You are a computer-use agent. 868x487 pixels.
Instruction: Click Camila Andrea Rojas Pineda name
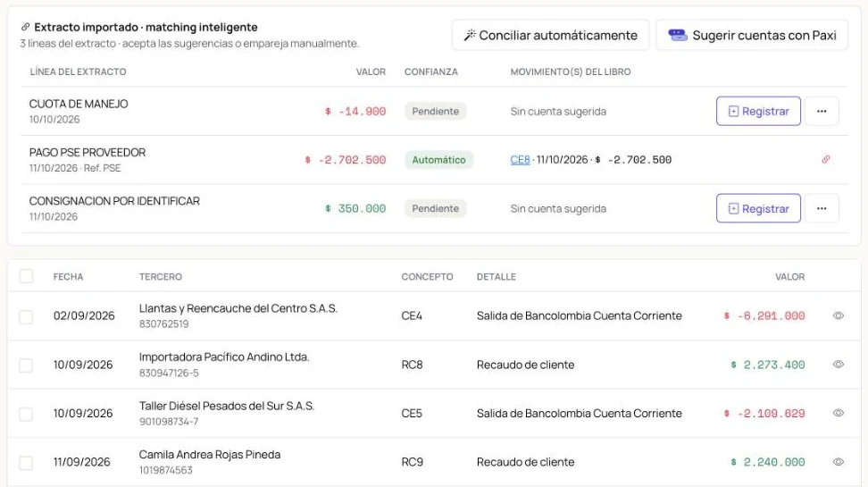pos(210,454)
